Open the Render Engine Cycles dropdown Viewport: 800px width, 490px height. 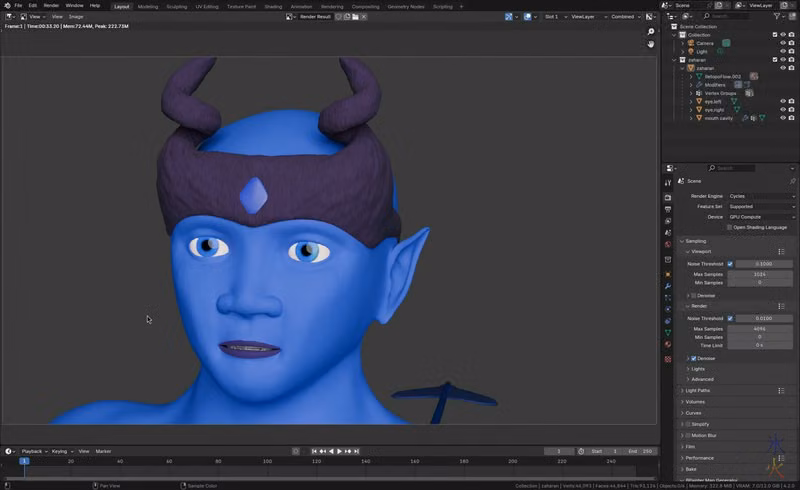point(761,196)
